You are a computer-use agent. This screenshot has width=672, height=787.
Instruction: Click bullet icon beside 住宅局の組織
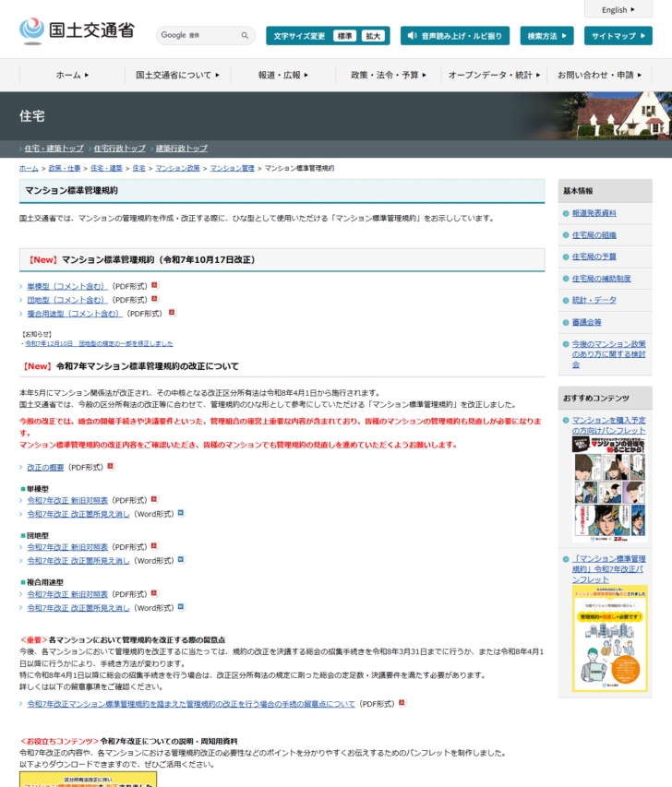point(566,235)
